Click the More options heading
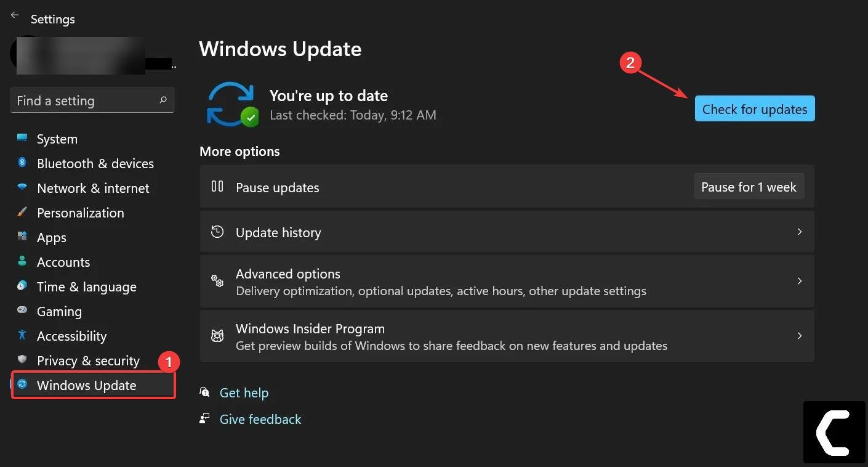Screen dimensions: 868x467 [239, 151]
